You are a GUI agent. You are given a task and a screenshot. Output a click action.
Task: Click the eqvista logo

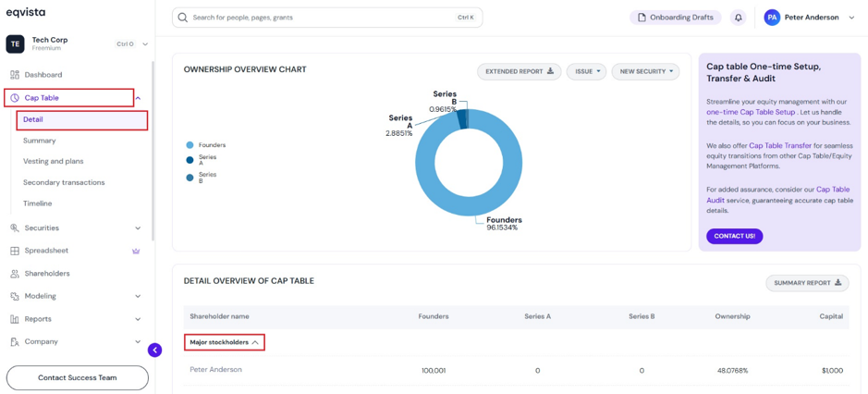click(x=26, y=12)
